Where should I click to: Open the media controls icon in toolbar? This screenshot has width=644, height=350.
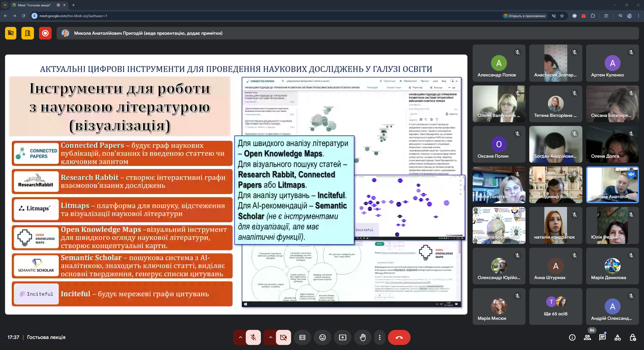tap(620, 16)
